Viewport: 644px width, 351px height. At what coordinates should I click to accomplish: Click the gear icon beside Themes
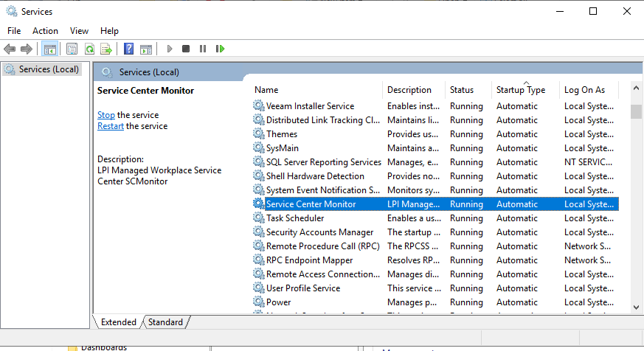point(258,133)
